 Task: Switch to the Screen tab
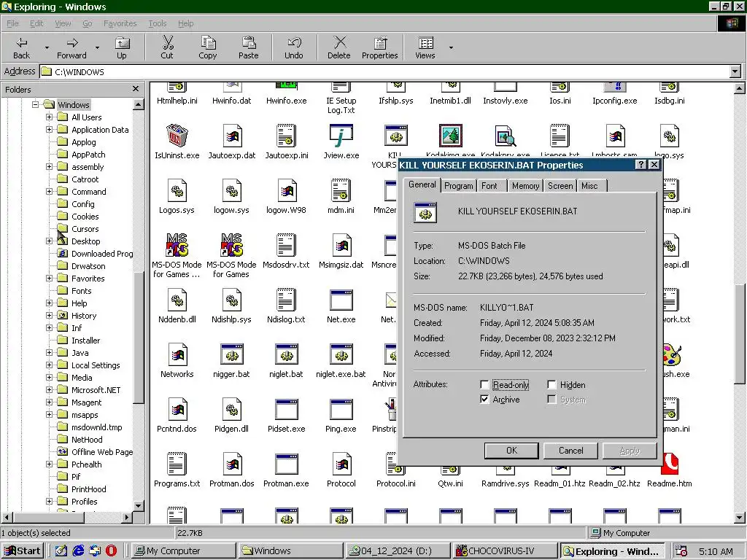pos(560,186)
